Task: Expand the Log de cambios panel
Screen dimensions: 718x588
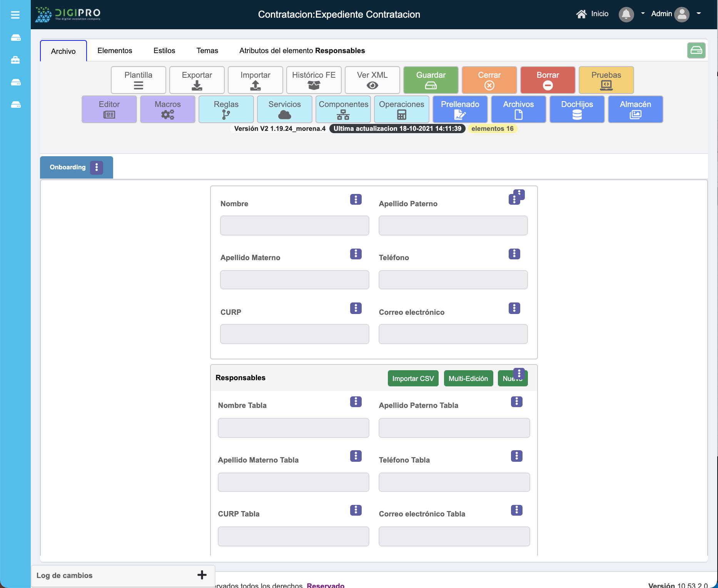Action: [x=202, y=575]
